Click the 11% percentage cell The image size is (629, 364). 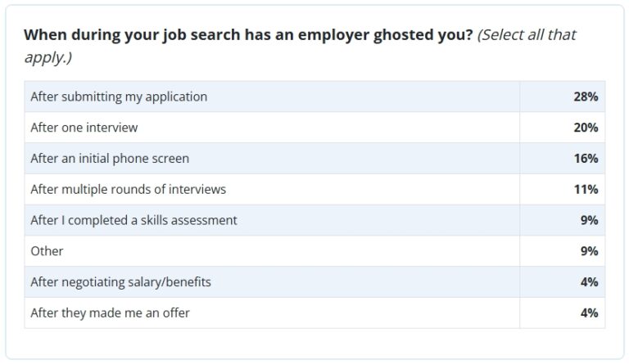pyautogui.click(x=563, y=189)
